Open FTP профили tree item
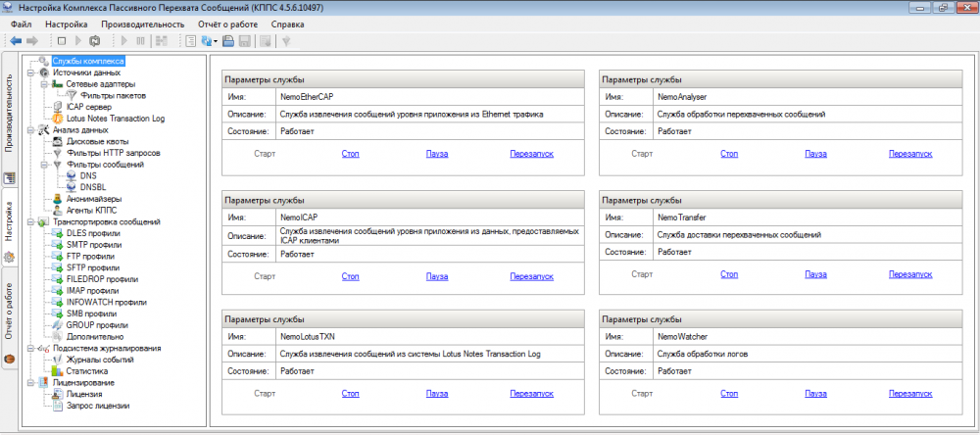Viewport: 980px width, 435px height. point(90,257)
